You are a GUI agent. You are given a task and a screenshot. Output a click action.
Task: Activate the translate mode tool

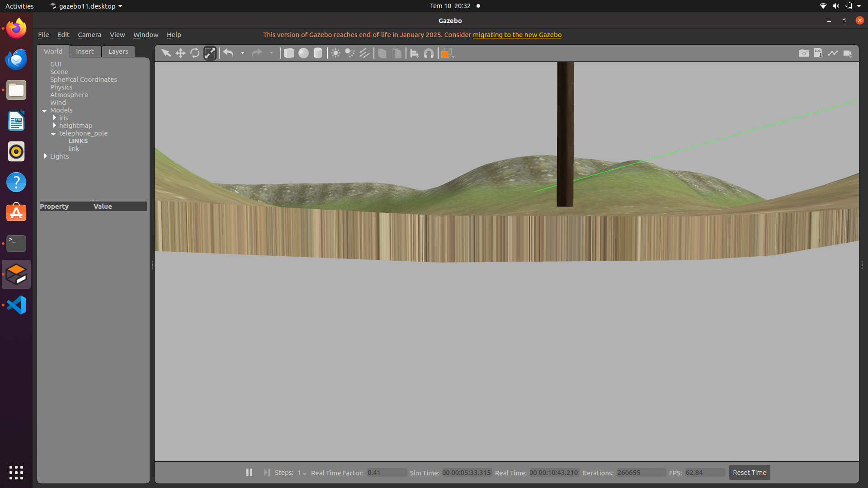pyautogui.click(x=180, y=53)
